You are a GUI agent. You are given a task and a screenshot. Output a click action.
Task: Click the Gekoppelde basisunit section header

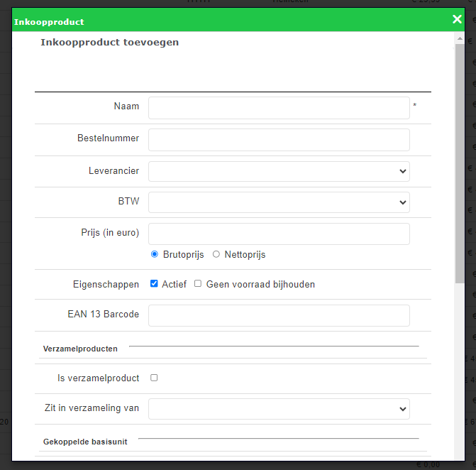[85, 442]
